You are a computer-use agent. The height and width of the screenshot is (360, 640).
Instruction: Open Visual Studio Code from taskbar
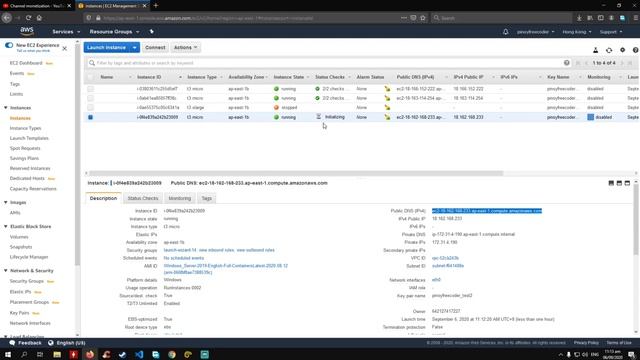pyautogui.click(x=139, y=354)
